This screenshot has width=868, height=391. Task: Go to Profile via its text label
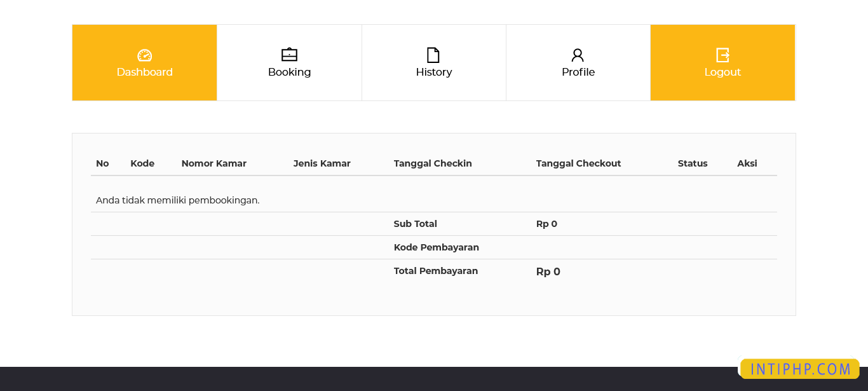578,72
